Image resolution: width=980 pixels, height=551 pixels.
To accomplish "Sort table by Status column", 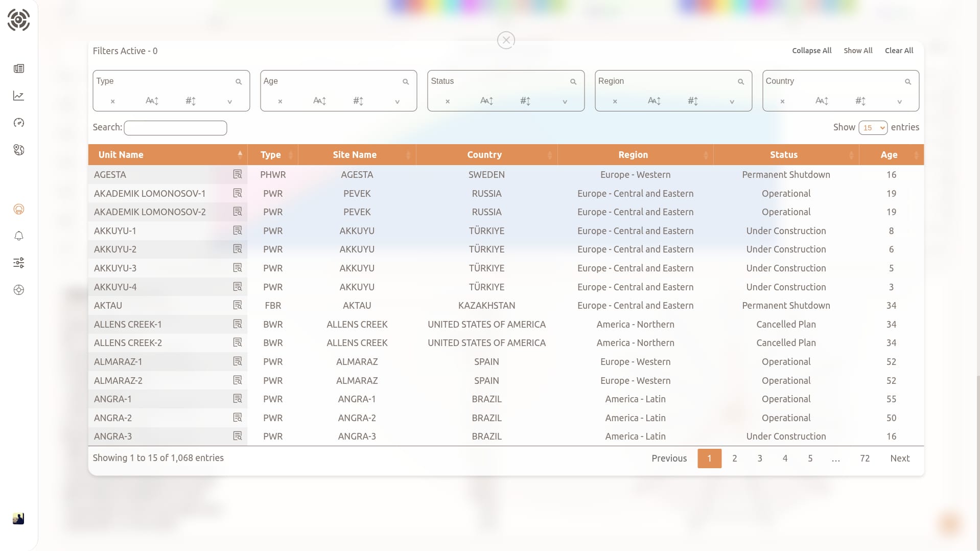I will click(x=786, y=155).
